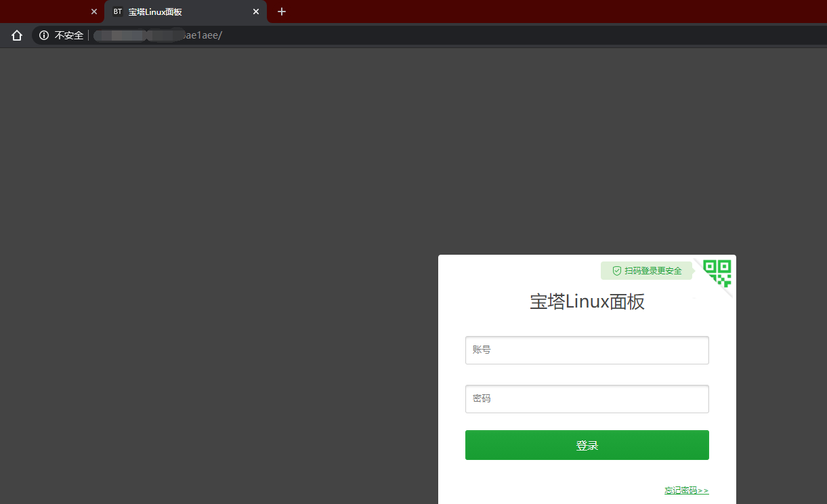This screenshot has height=504, width=827.
Task: Click the site info 'not secure' icon
Action: click(44, 35)
